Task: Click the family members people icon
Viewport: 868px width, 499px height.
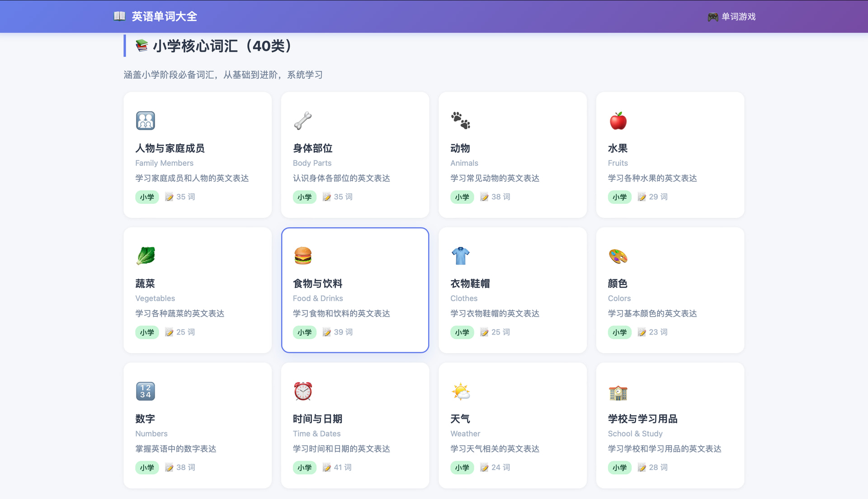Action: coord(146,121)
